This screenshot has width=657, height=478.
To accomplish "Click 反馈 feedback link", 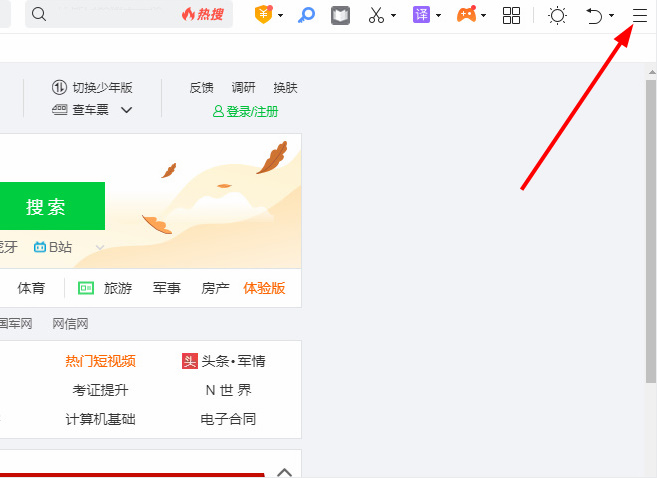I will tap(201, 88).
